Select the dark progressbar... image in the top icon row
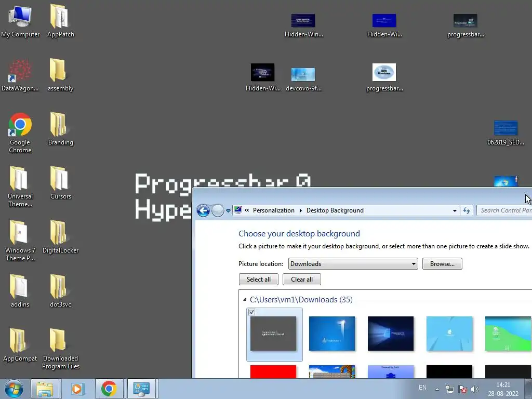532x399 pixels. point(465,25)
